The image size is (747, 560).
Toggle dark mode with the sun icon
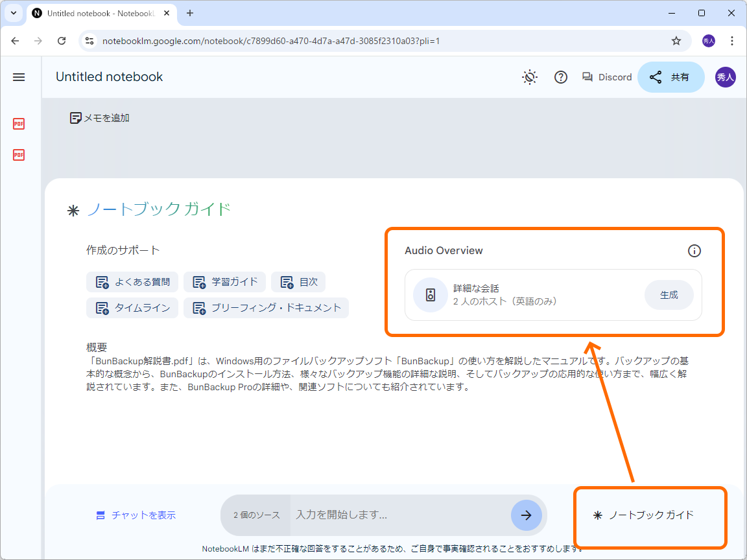(529, 76)
